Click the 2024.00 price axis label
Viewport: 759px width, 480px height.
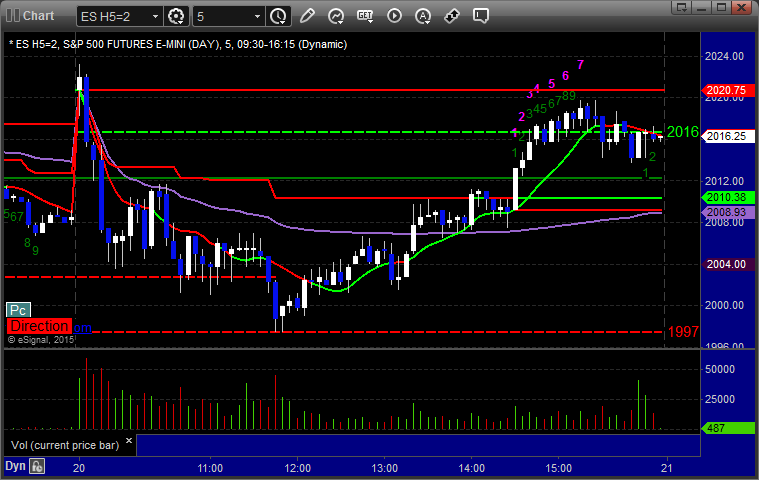pyautogui.click(x=724, y=56)
